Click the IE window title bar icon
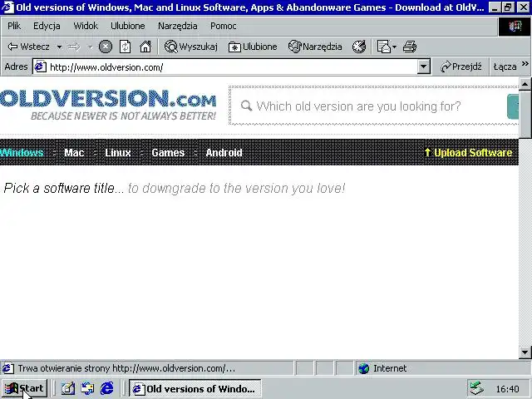This screenshot has height=399, width=532. pos(7,7)
